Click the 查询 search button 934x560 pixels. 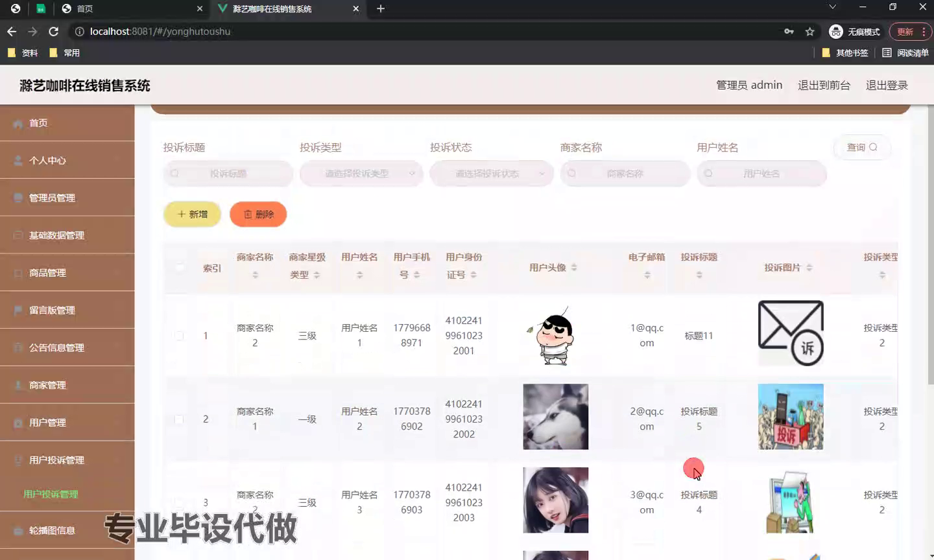(862, 147)
